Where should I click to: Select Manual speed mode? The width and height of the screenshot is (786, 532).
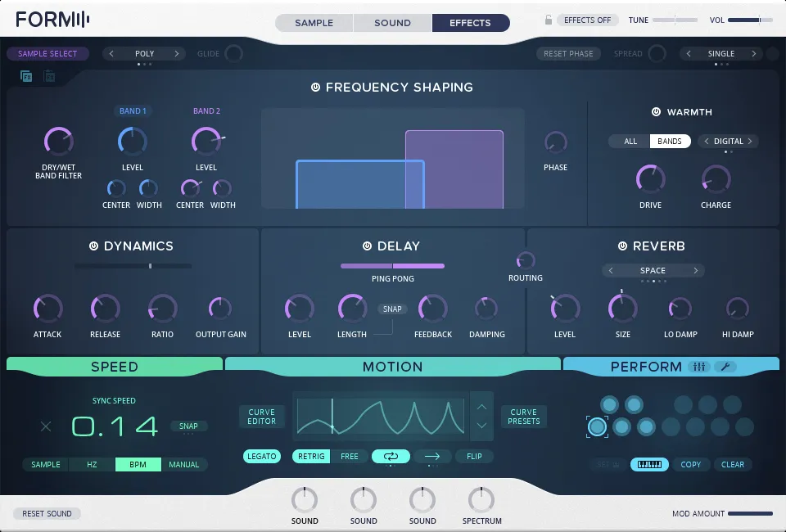(184, 464)
